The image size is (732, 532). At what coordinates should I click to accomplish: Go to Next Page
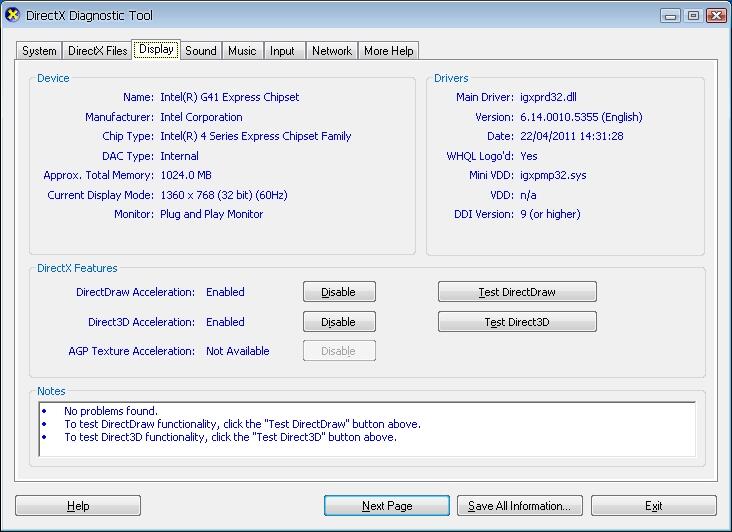pyautogui.click(x=387, y=506)
